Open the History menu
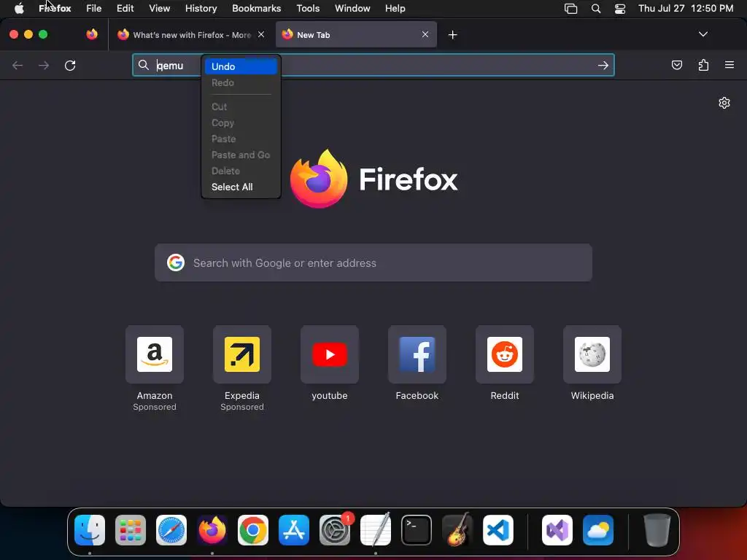 (x=201, y=9)
